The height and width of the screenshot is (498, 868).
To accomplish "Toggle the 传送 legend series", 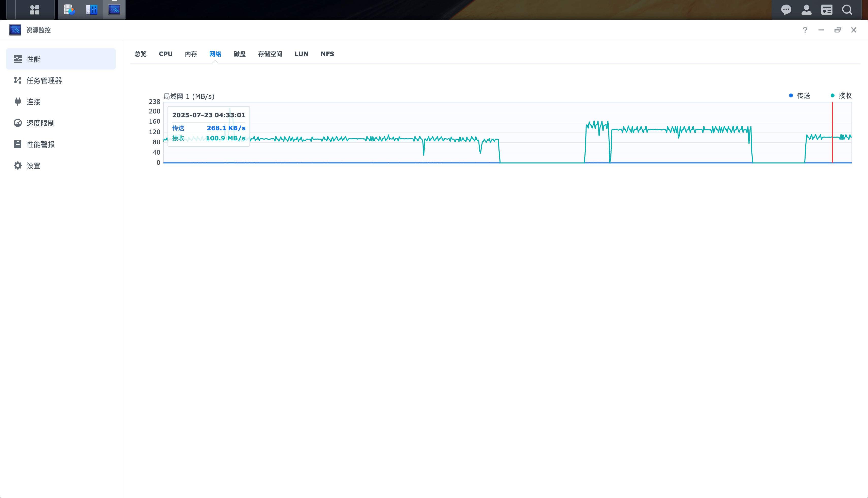I will point(799,95).
